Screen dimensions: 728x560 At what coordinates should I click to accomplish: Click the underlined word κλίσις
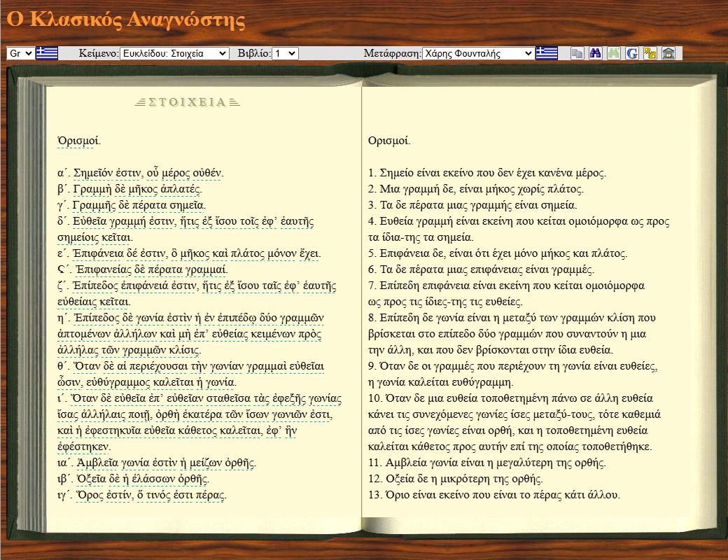[x=183, y=350]
